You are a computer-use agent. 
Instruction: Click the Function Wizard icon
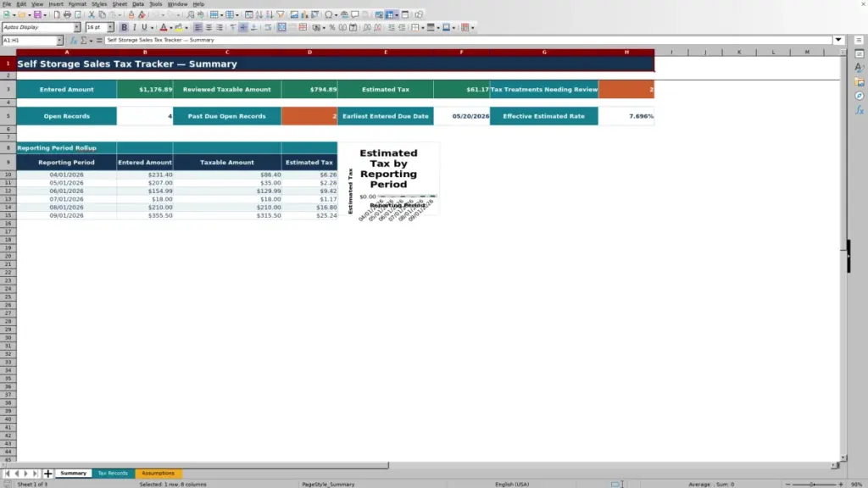pos(73,41)
